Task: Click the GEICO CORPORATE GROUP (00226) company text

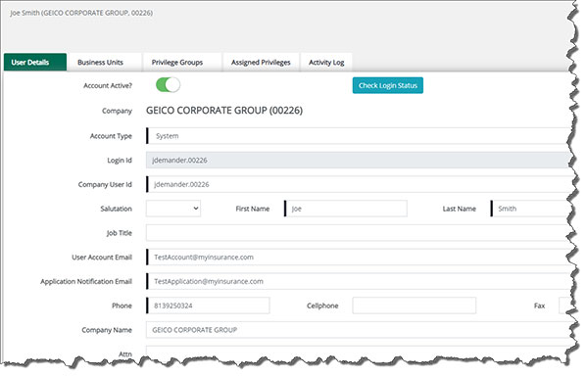Action: click(224, 111)
